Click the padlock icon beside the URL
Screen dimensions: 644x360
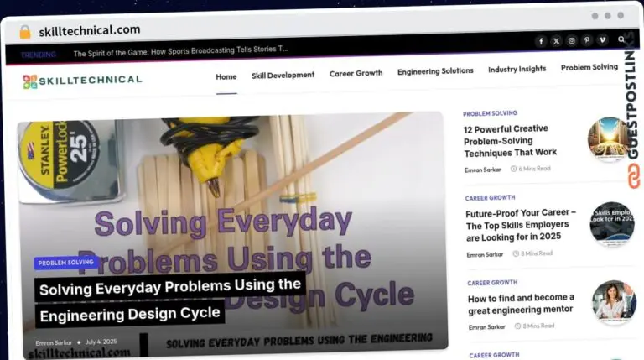25,31
